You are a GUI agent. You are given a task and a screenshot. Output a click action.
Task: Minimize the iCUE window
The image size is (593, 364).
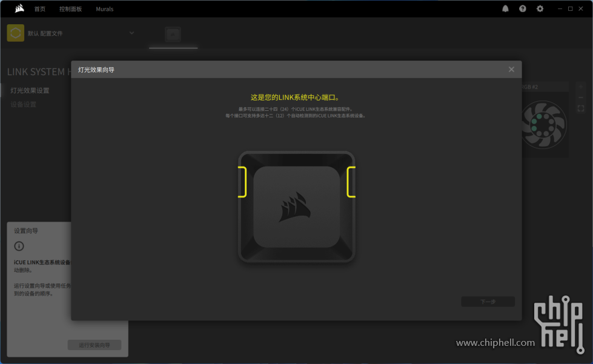(x=560, y=8)
